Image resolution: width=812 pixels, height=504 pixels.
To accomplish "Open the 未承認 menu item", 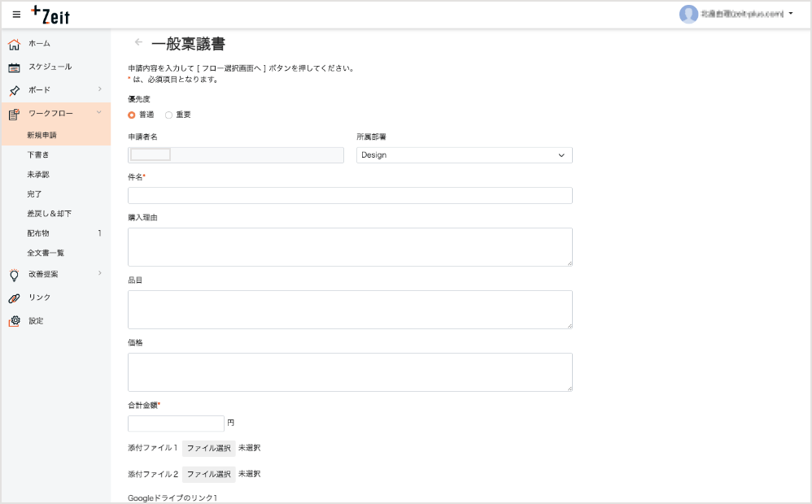I will [x=38, y=175].
